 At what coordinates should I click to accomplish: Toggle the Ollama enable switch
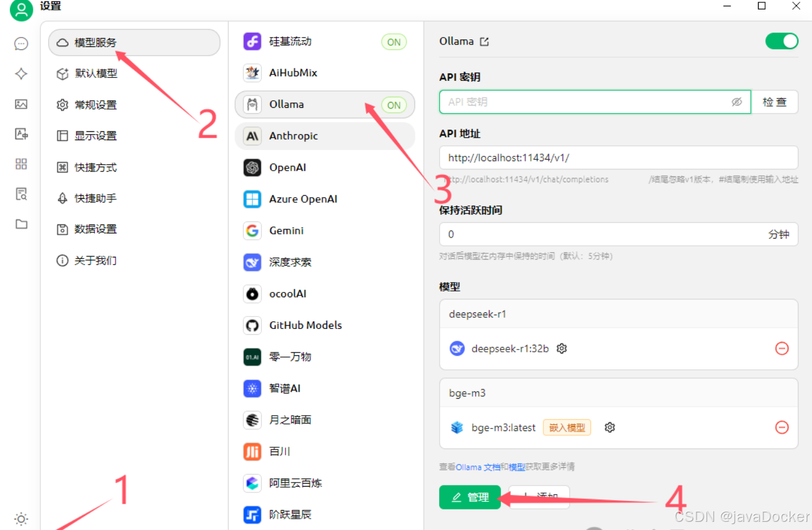pyautogui.click(x=782, y=41)
